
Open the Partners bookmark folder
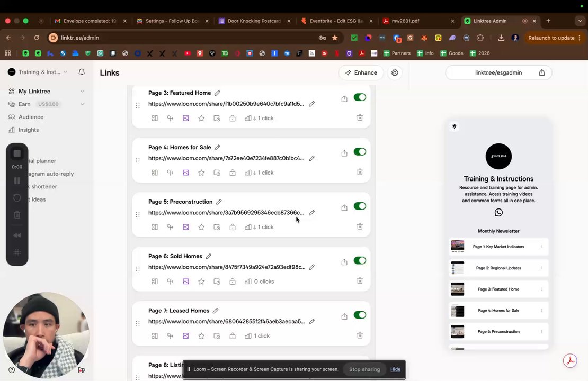coord(397,53)
